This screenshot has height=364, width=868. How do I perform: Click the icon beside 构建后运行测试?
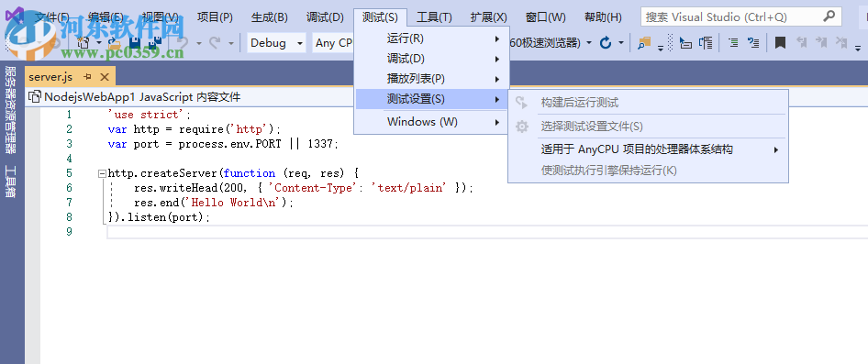521,103
